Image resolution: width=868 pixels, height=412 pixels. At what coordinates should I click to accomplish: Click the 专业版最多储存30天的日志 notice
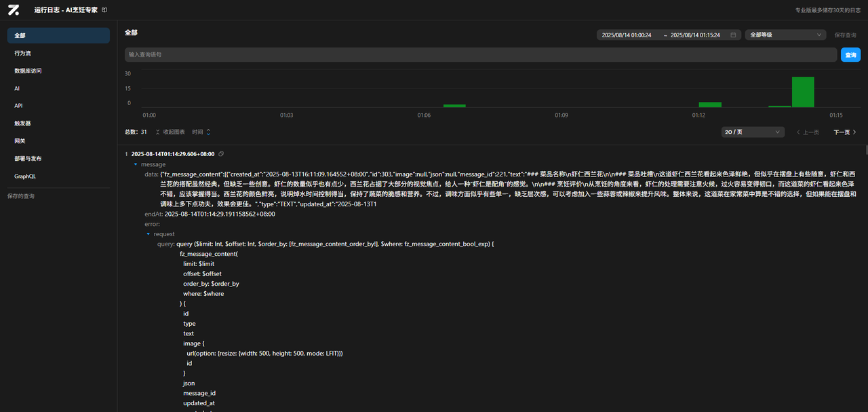[x=827, y=10]
